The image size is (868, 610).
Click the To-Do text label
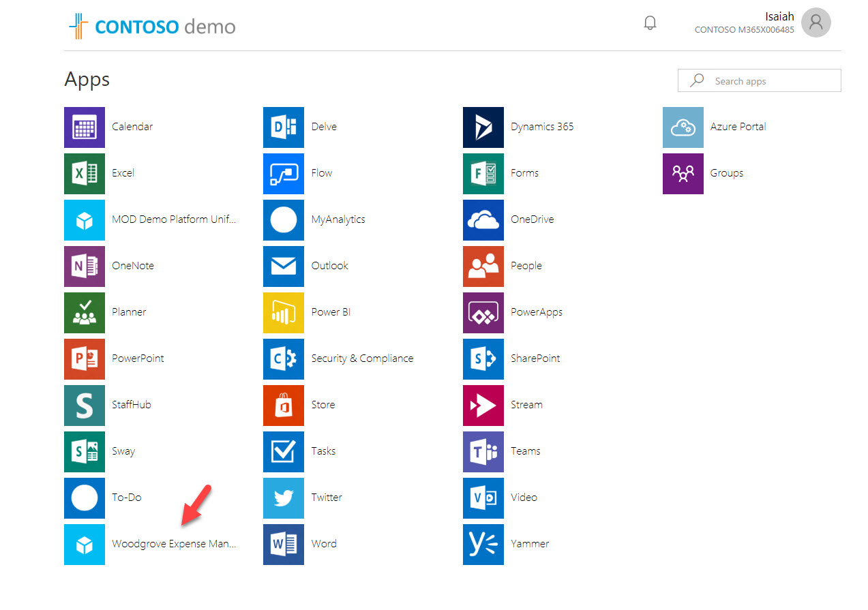point(127,498)
